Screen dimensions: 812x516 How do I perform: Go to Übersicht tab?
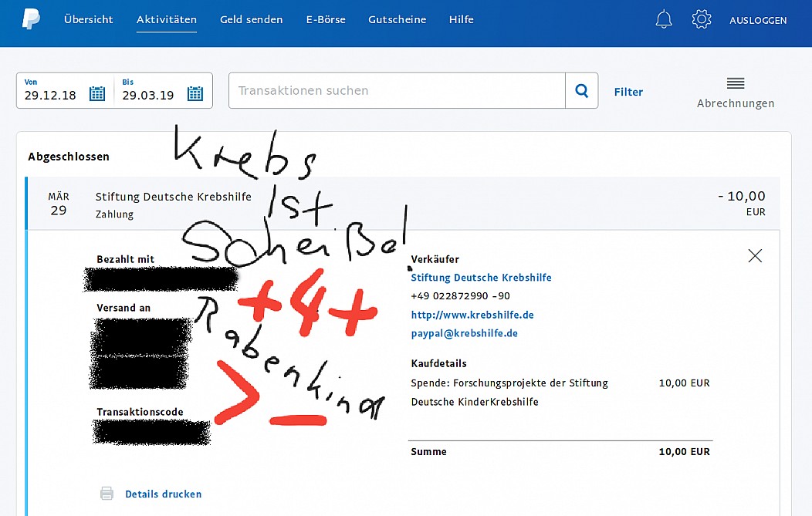pyautogui.click(x=89, y=19)
